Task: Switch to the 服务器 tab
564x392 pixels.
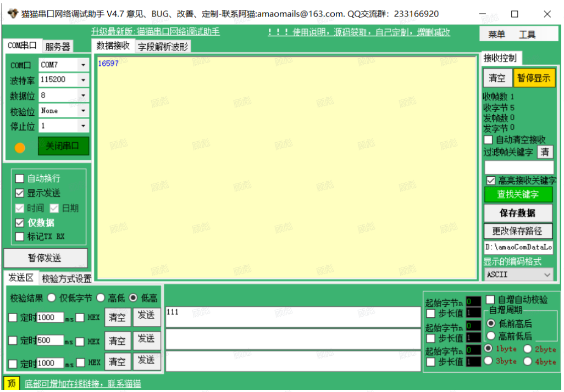Action: tap(57, 47)
